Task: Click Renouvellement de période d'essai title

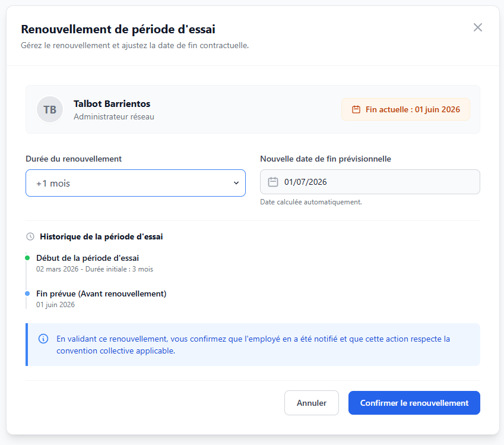Action: click(118, 29)
